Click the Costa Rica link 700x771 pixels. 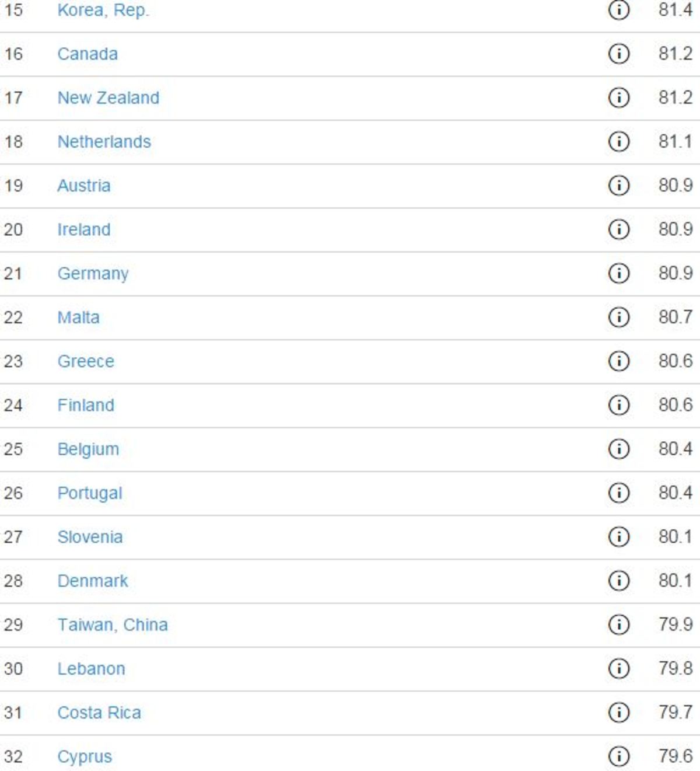tap(99, 713)
